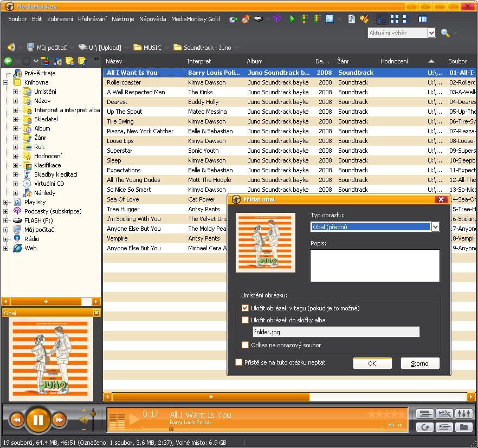Select the Rádio tree item
This screenshot has height=448, width=478.
tap(31, 239)
